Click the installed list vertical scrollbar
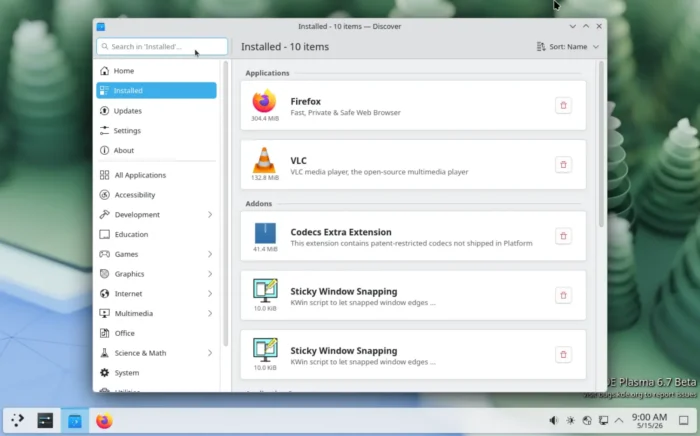Screen dimensions: 700x436 [x=601, y=144]
